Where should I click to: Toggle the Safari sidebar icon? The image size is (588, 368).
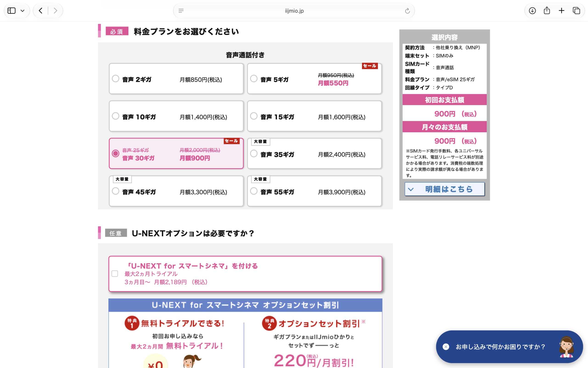[11, 11]
